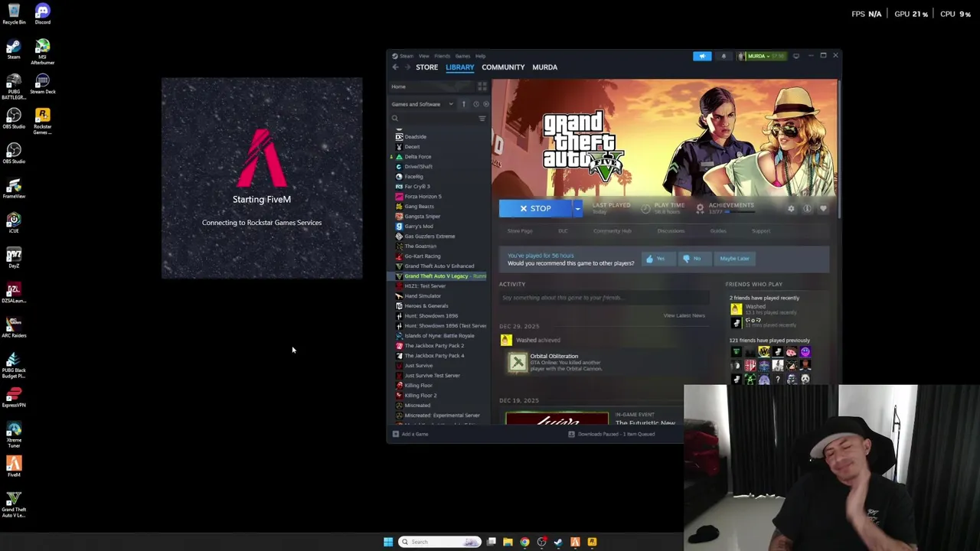Click the Windows taskbar Search box
Viewport: 980px width, 551px height.
click(x=439, y=542)
